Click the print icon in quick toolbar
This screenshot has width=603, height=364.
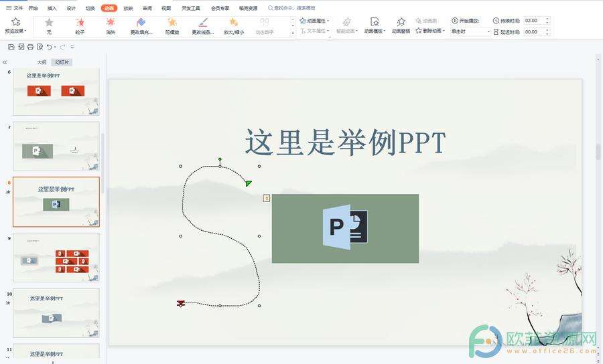(30, 47)
